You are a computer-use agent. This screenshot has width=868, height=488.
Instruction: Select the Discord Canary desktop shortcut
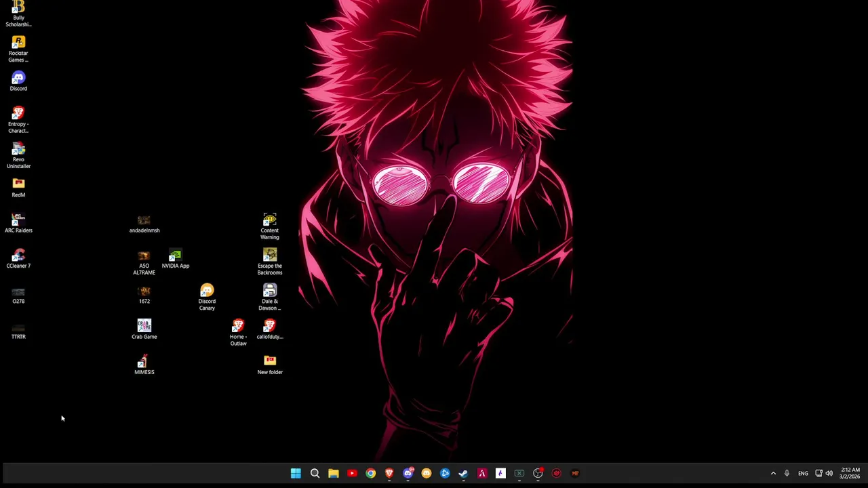(x=207, y=298)
